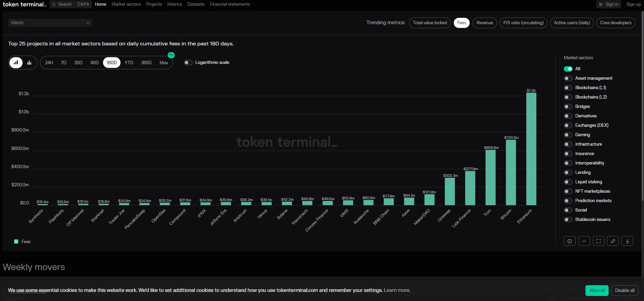Viewport: 644px width, 301px height.
Task: Enable the Prediction markets toggle
Action: coord(568,201)
